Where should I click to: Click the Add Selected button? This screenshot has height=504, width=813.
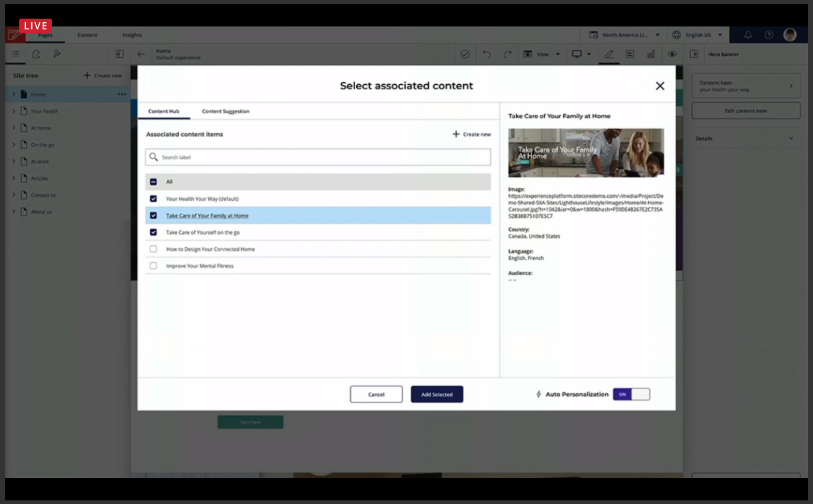coord(437,395)
